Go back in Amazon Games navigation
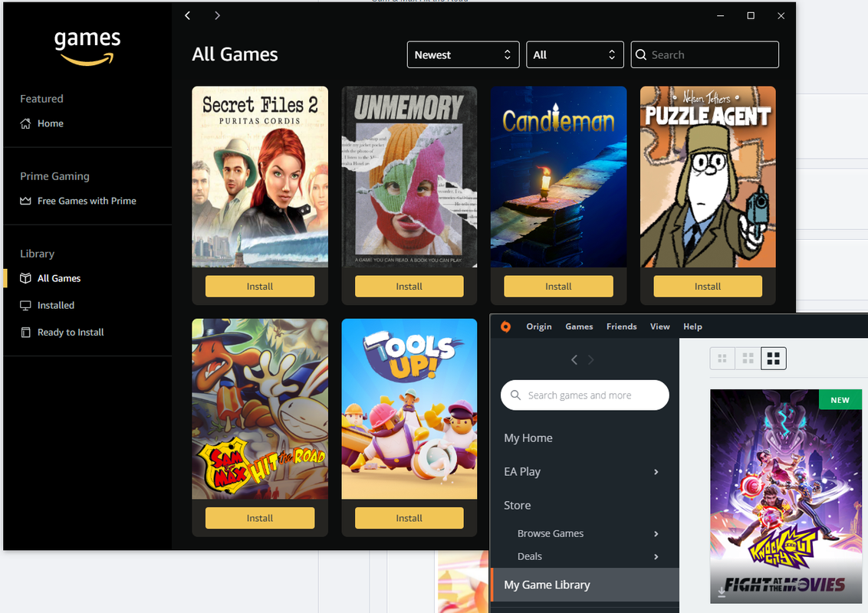Viewport: 868px width, 613px height. [188, 15]
